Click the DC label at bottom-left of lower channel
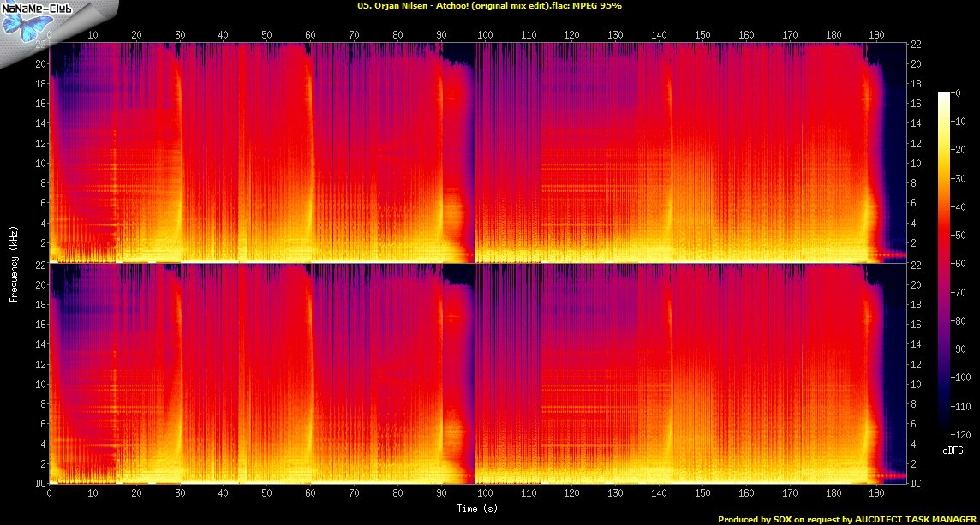The width and height of the screenshot is (980, 525). tap(41, 484)
